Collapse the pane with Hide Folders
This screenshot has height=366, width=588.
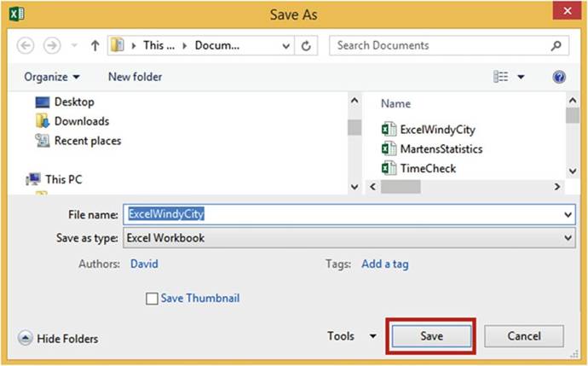coord(58,339)
